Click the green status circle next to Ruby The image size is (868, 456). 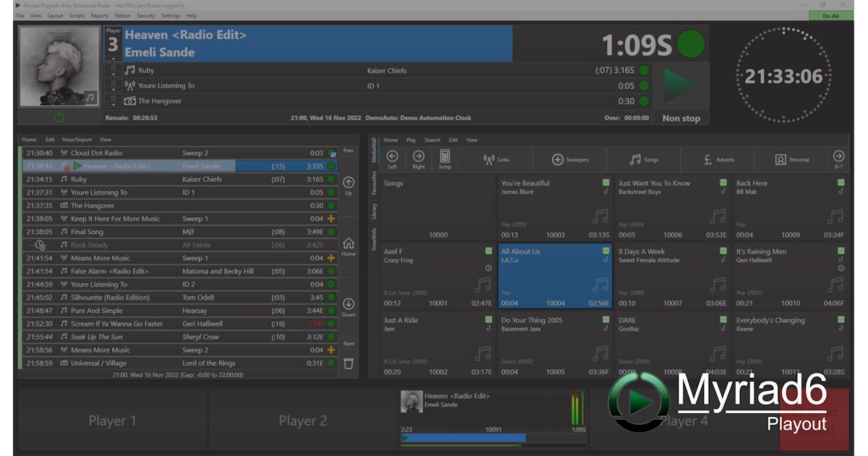coord(645,70)
